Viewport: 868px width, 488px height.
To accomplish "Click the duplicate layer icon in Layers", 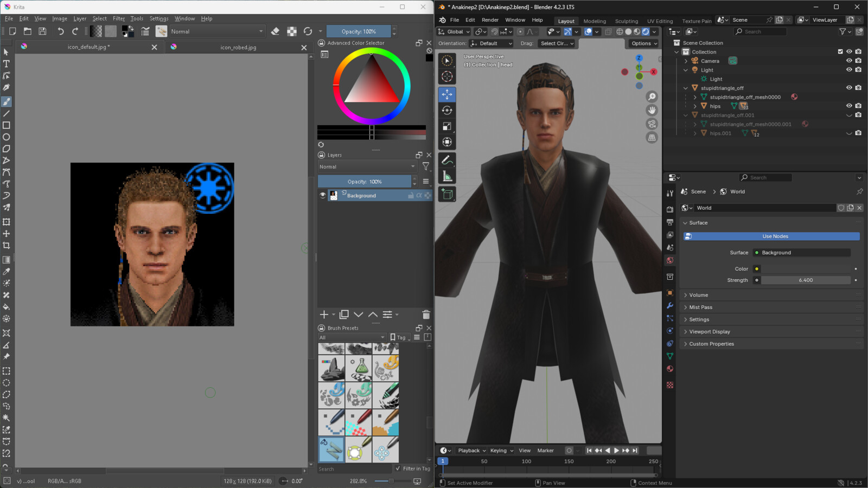I will pyautogui.click(x=344, y=314).
